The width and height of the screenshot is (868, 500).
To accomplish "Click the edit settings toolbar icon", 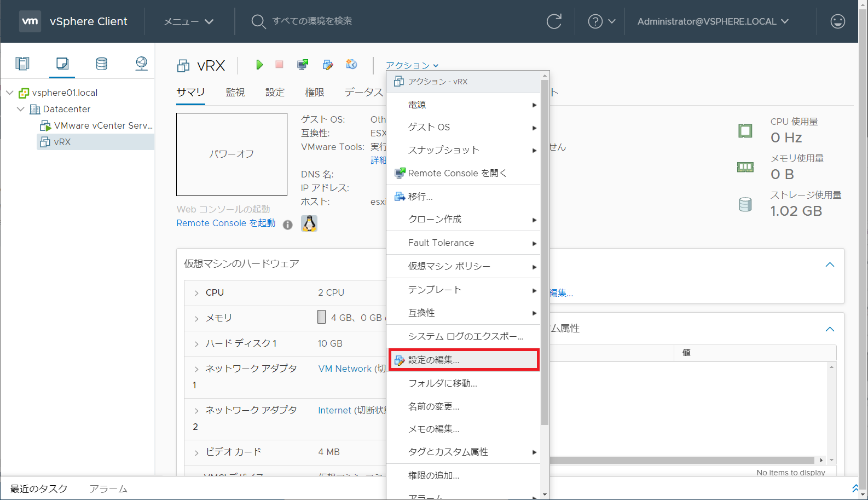I will (328, 65).
